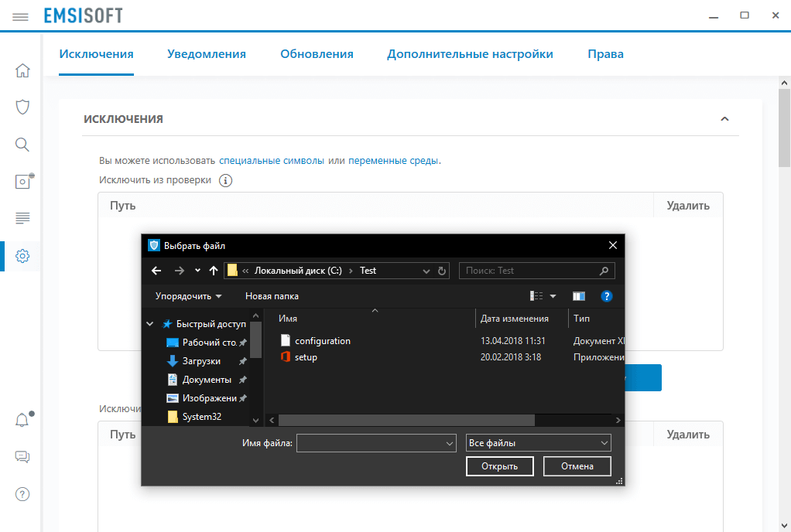Click the Изображения pictures icon

(x=173, y=398)
